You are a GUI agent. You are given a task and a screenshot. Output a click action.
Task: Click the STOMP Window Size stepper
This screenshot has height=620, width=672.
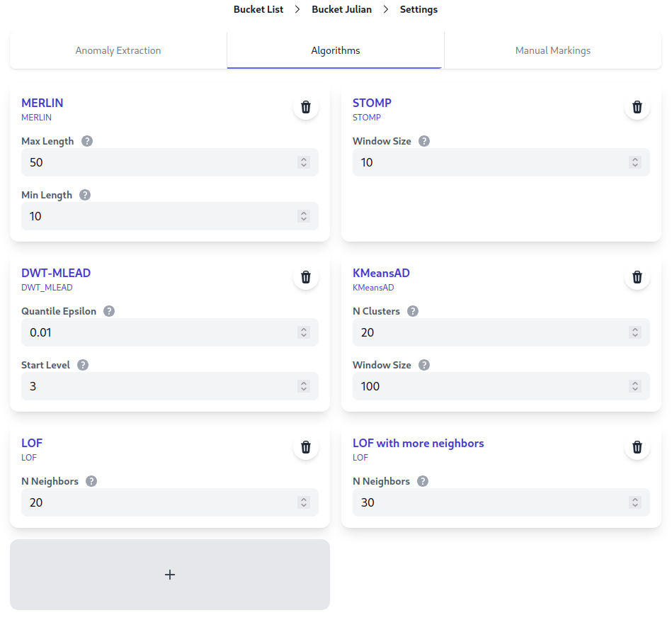[634, 162]
